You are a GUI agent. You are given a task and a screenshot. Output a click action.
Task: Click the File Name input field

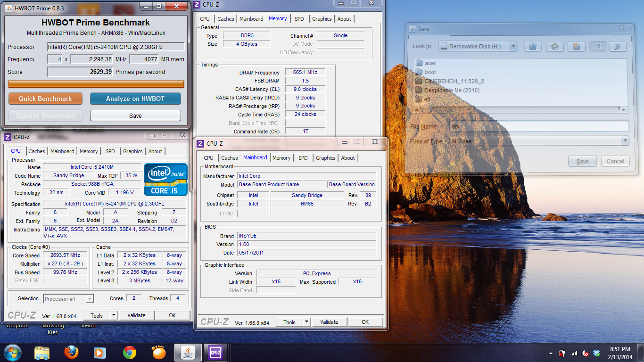tap(539, 126)
